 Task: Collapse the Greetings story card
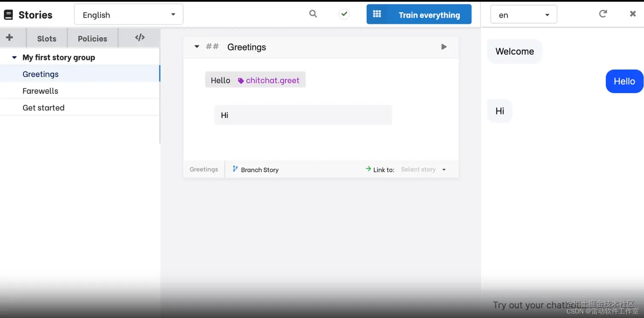pos(196,46)
